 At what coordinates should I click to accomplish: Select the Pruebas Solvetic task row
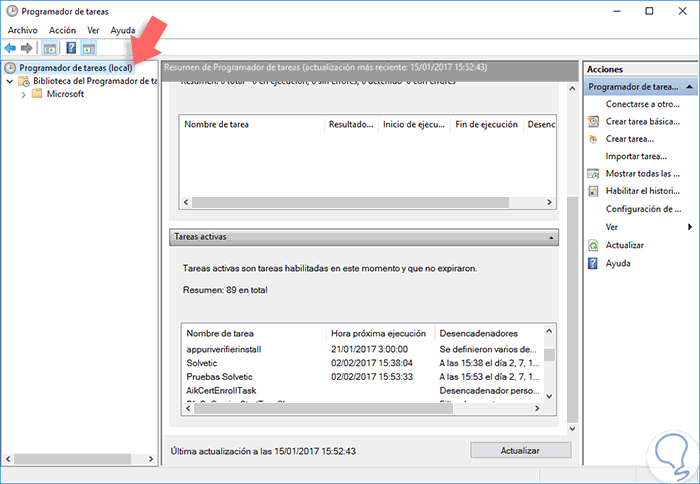362,377
